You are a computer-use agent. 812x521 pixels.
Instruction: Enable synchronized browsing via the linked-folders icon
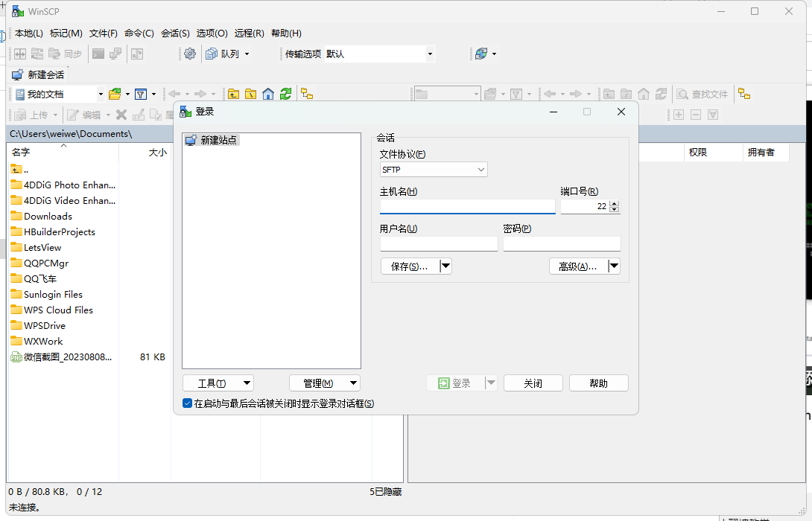(x=305, y=94)
